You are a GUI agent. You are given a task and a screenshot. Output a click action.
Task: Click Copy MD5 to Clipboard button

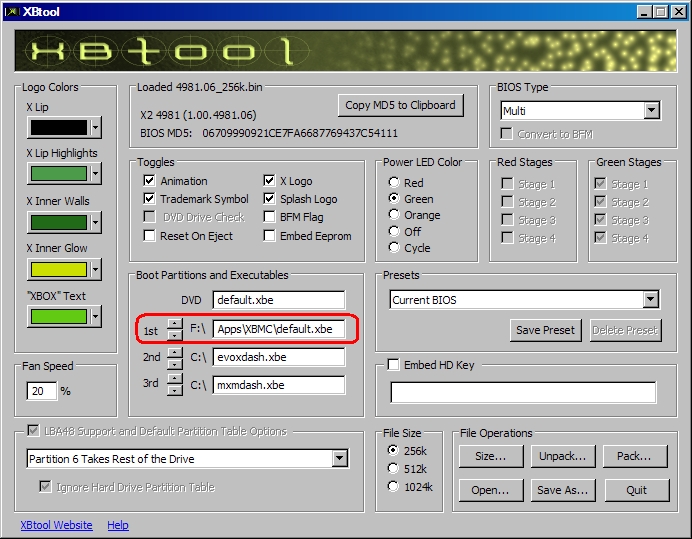tap(401, 105)
